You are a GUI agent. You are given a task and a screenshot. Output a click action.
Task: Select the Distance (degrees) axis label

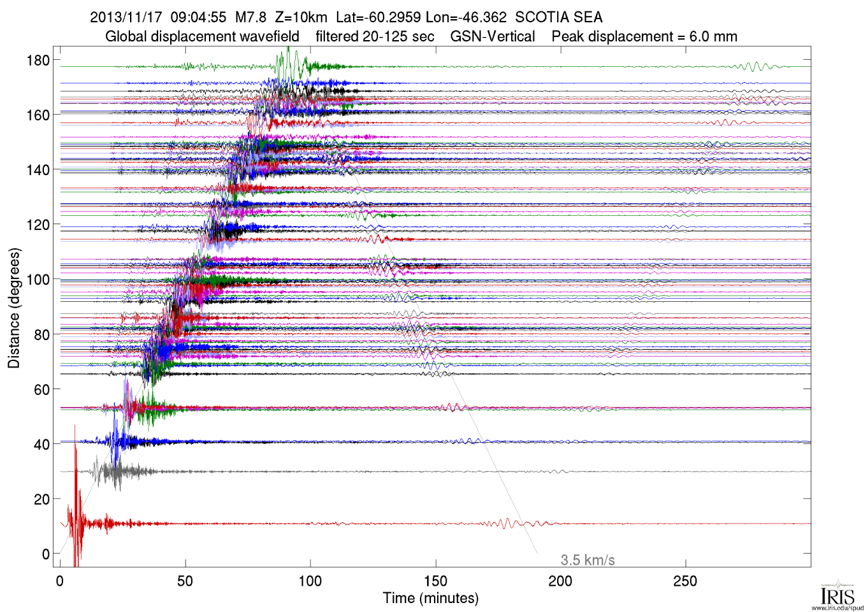pyautogui.click(x=13, y=308)
